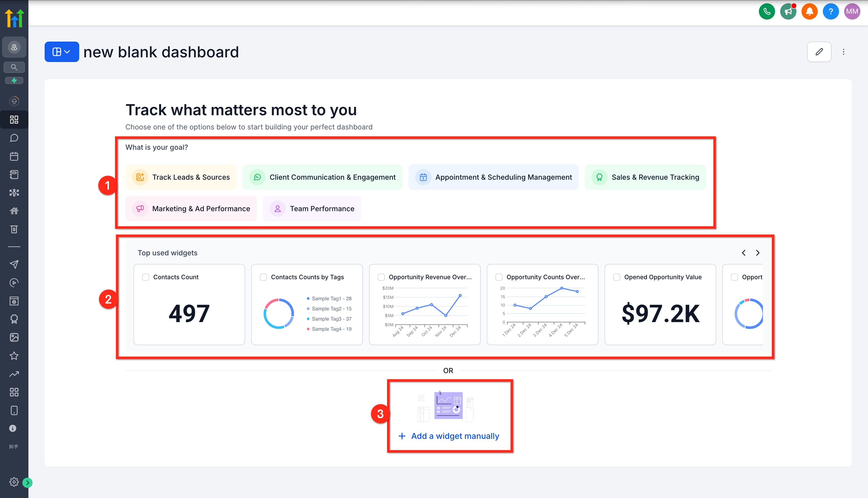Open the three-dot more options menu
The width and height of the screenshot is (868, 498).
(843, 52)
